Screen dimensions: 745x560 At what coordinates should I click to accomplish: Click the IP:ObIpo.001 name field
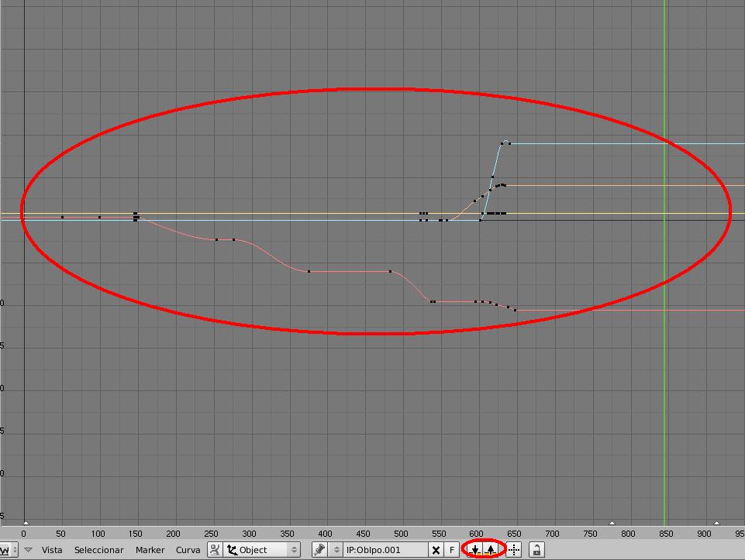[385, 550]
